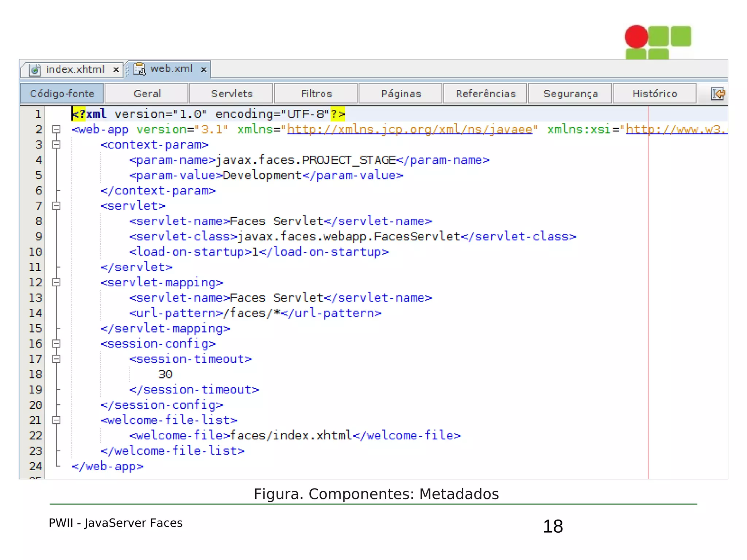Click the closing web-app tag

point(108,466)
